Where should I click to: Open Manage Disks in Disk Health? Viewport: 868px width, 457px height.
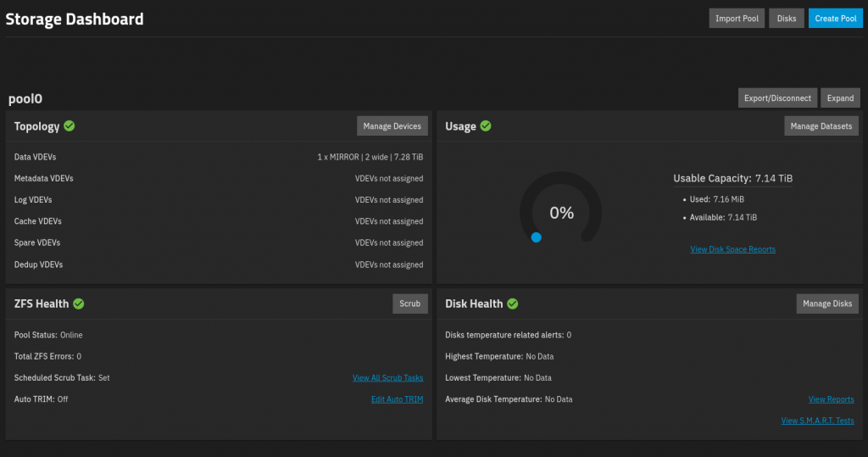pyautogui.click(x=827, y=304)
